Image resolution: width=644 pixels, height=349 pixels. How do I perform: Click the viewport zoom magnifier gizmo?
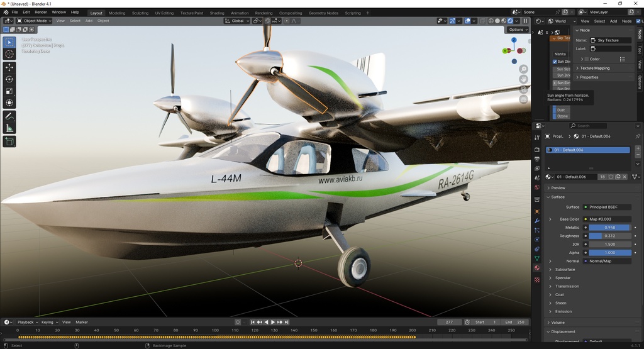pyautogui.click(x=523, y=69)
